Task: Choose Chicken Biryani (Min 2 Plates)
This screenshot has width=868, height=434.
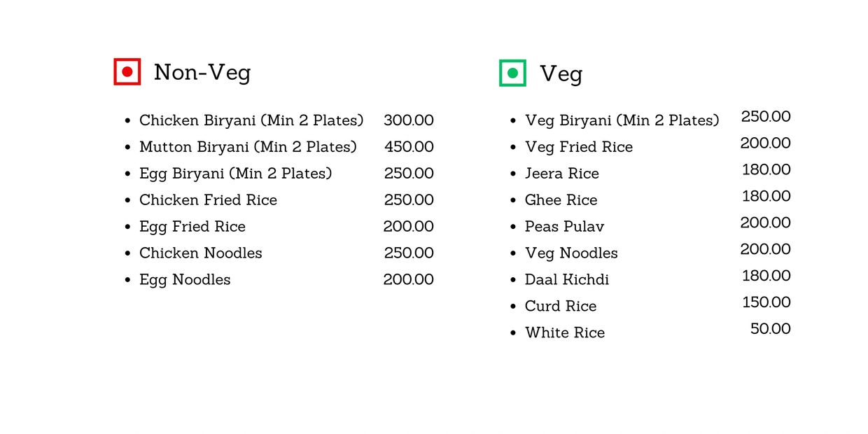Action: click(251, 120)
